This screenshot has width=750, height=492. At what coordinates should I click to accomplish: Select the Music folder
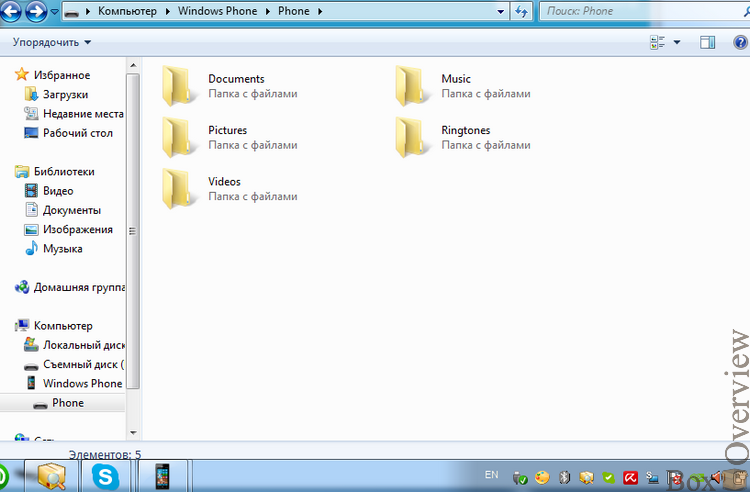click(x=463, y=86)
